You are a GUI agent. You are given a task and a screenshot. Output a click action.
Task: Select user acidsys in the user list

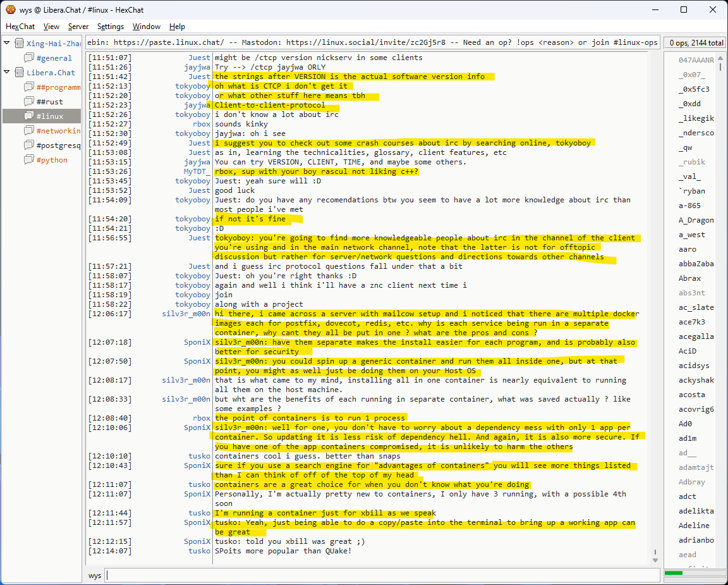[x=694, y=366]
